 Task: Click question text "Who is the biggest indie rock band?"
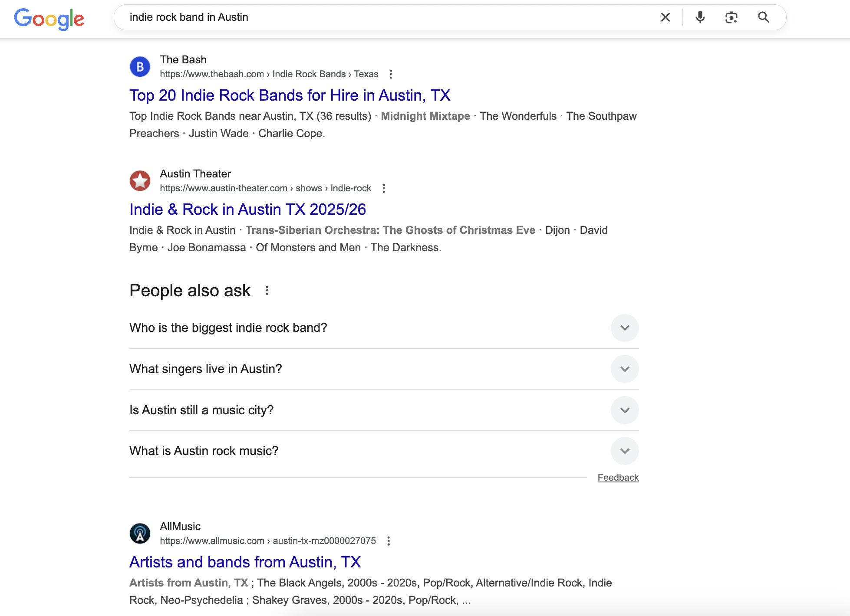coord(228,328)
